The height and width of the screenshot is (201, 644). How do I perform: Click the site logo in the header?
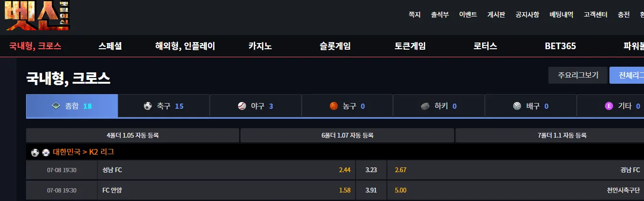pos(38,15)
